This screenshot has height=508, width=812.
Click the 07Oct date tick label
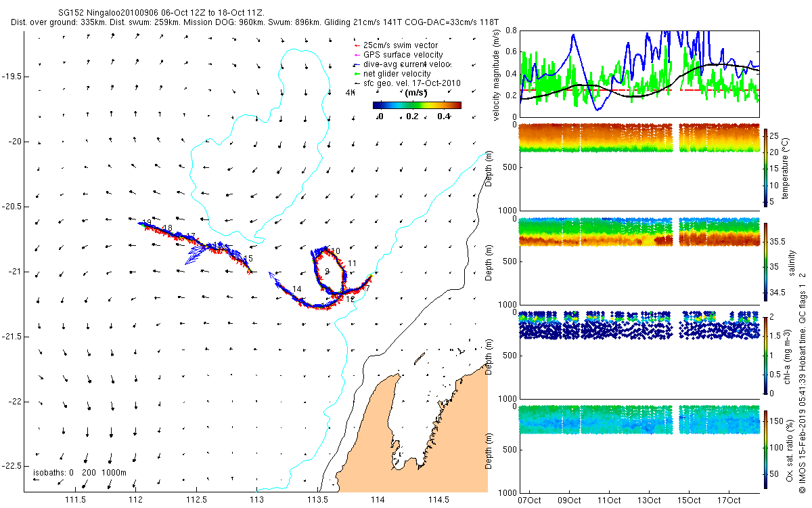pyautogui.click(x=529, y=501)
